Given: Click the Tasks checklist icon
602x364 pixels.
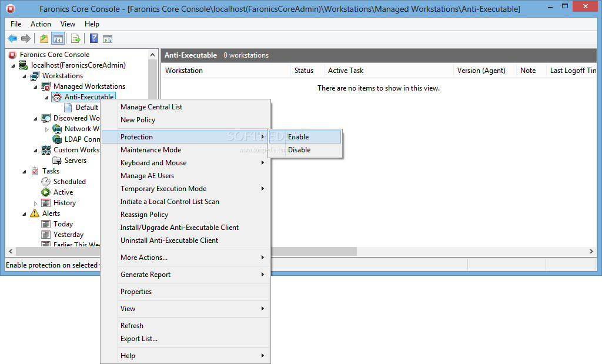Looking at the screenshot, I should click(35, 171).
